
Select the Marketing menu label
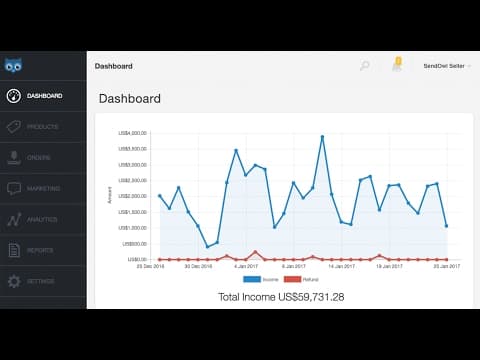pyautogui.click(x=43, y=189)
